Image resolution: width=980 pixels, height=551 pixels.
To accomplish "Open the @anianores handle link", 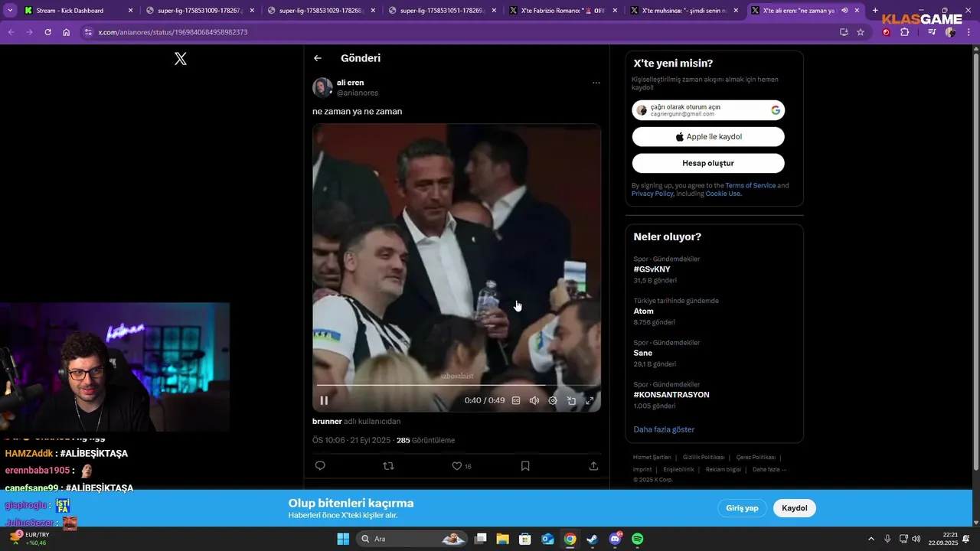I will pyautogui.click(x=358, y=93).
